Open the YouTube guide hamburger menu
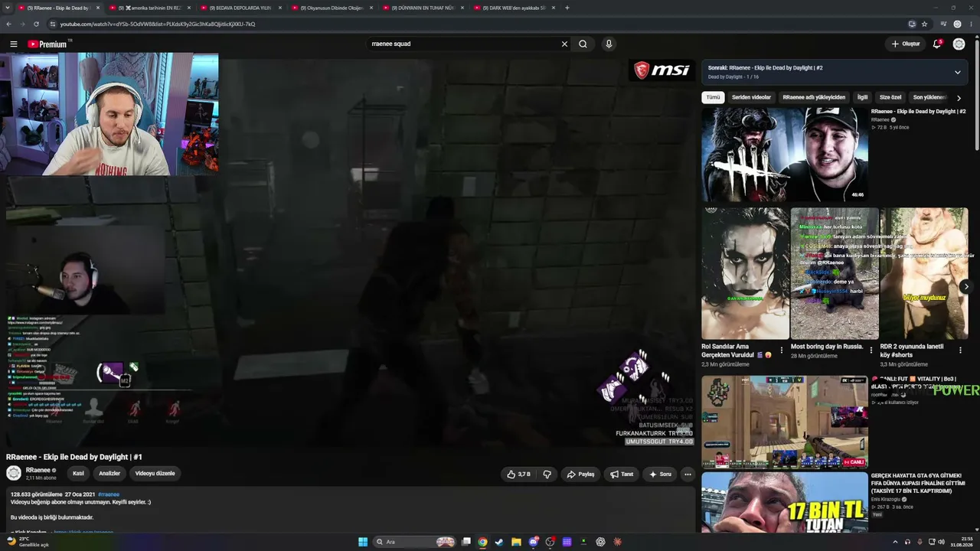The height and width of the screenshot is (551, 980). [x=14, y=44]
